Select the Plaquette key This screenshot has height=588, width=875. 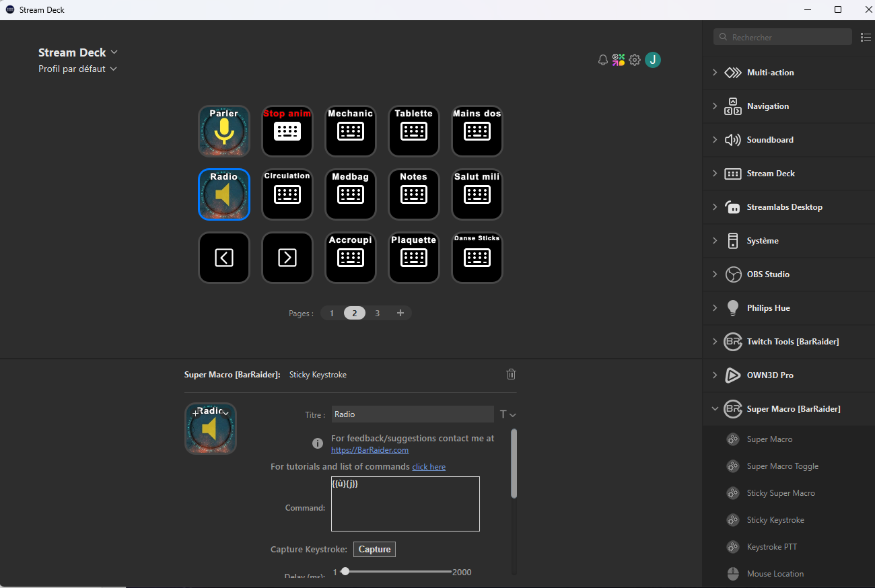[414, 258]
